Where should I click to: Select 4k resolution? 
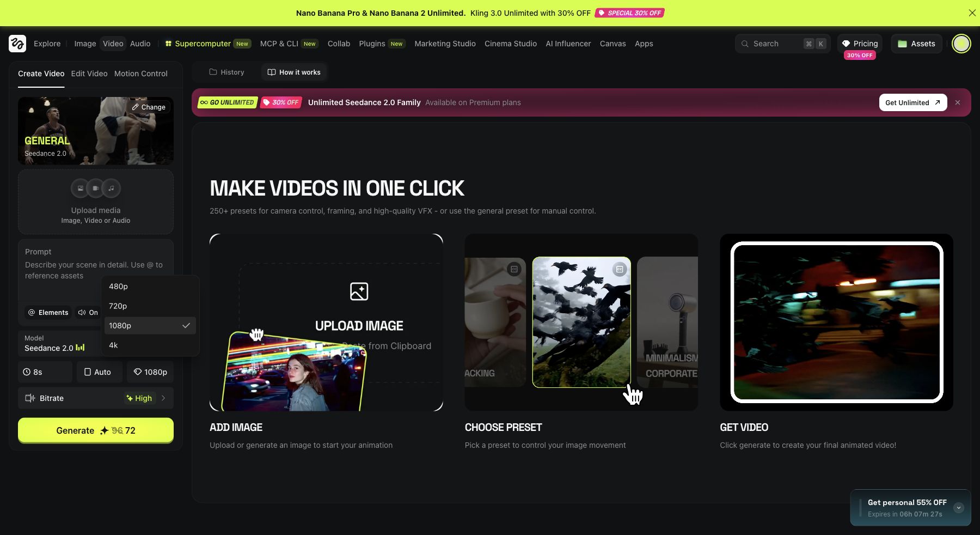point(150,345)
